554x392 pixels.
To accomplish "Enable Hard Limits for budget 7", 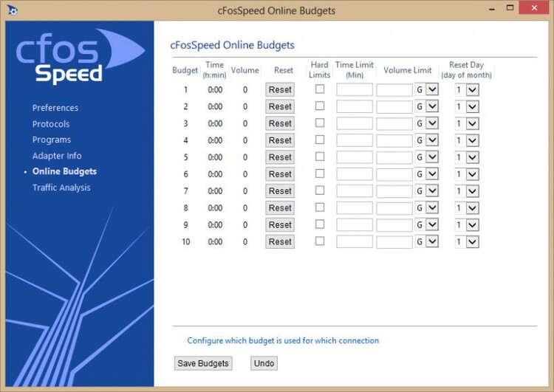I will (320, 190).
